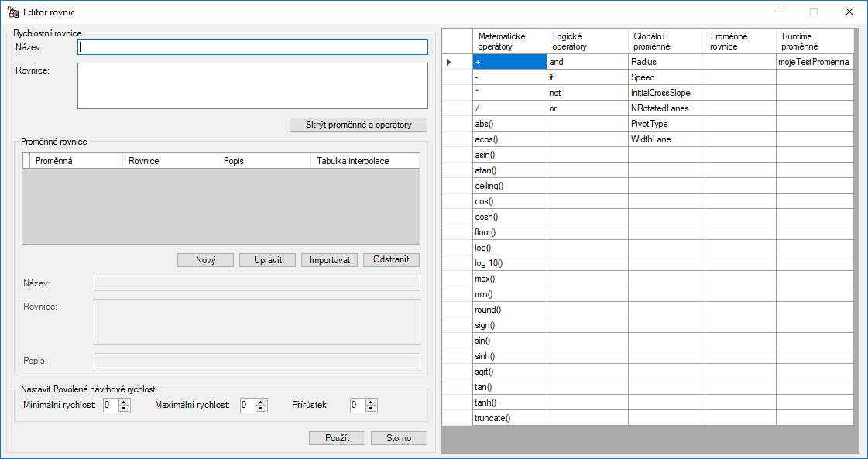
Task: Click Skrýt proměnné a operátory button
Action: click(x=359, y=125)
